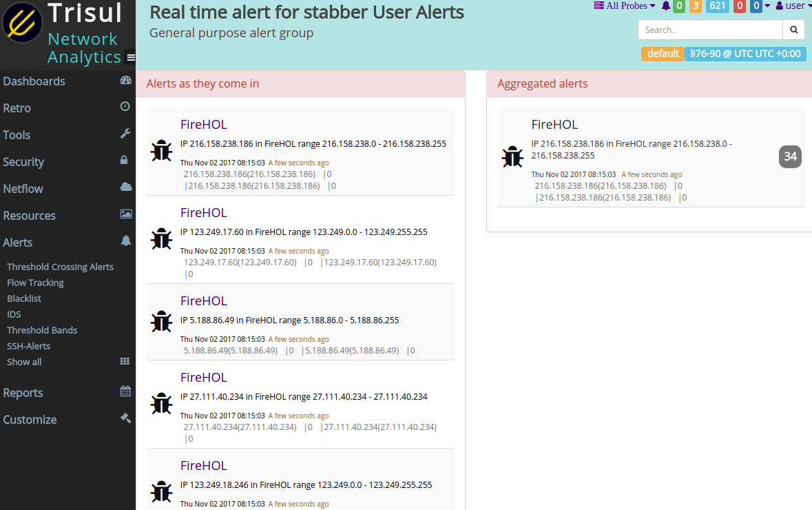Image resolution: width=812 pixels, height=510 pixels.
Task: Click in the Search input field
Action: [710, 30]
